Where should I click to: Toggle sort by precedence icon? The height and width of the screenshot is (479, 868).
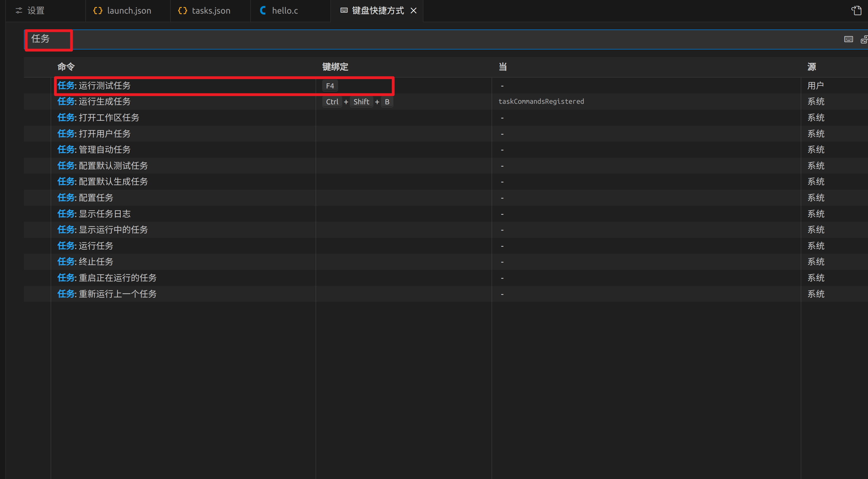(864, 39)
